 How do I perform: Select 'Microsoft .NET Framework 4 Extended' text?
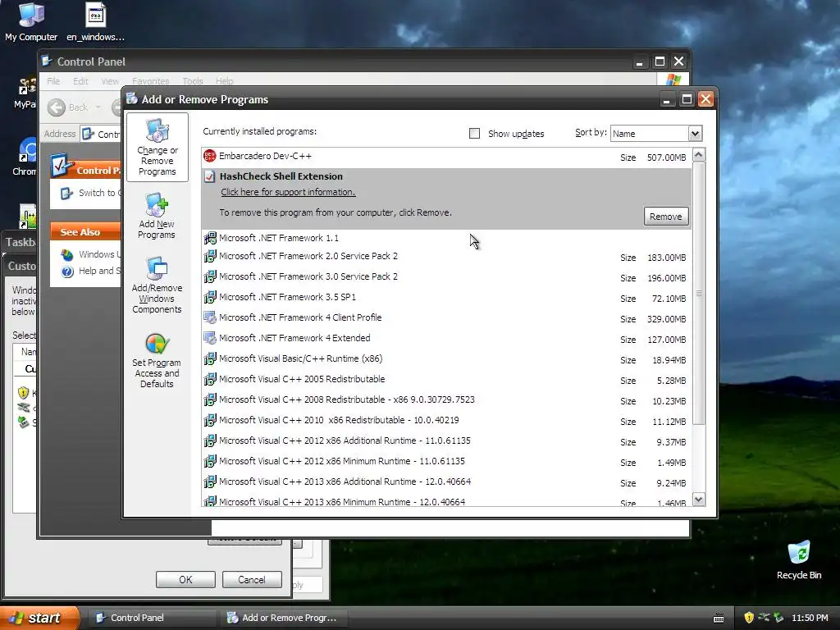294,338
